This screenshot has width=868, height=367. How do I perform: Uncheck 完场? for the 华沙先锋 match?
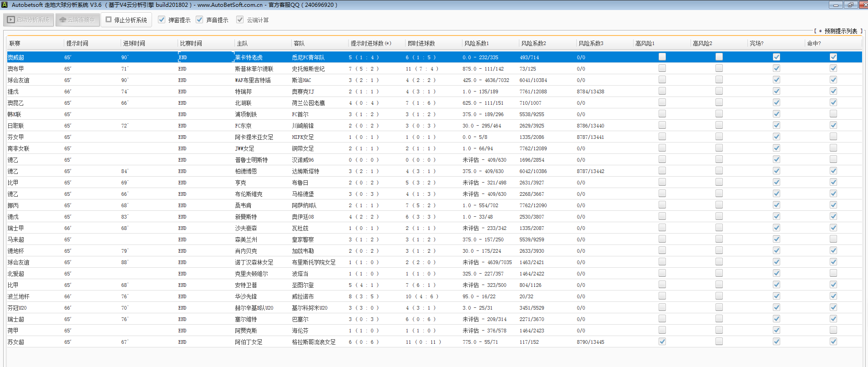[777, 296]
